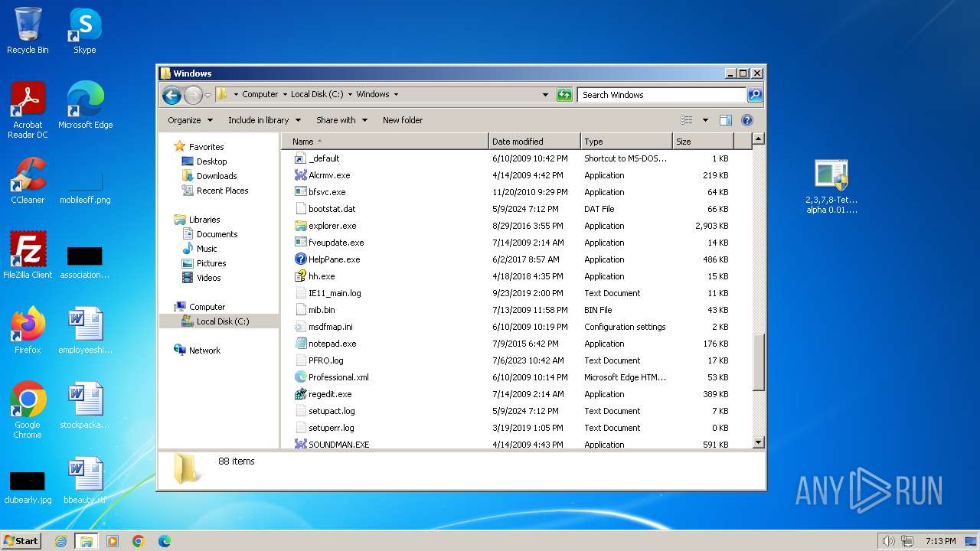This screenshot has height=551, width=980.
Task: Select the SOUNDMAN.EXE file icon
Action: click(x=301, y=444)
